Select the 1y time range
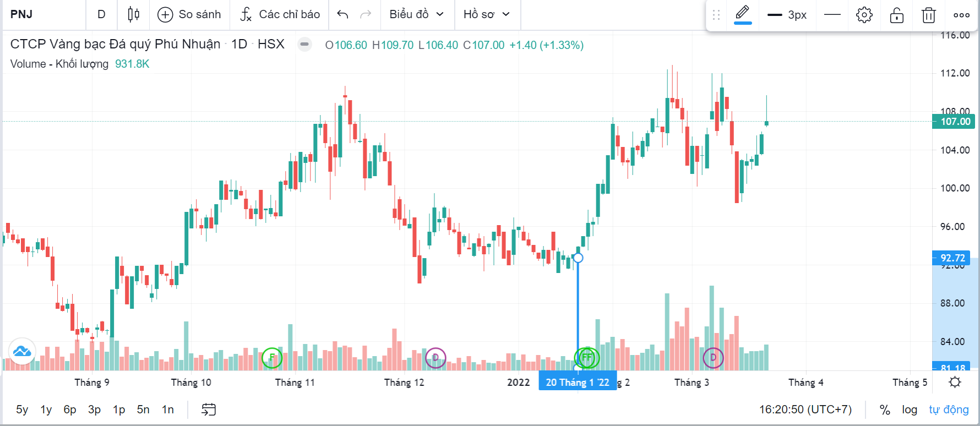980x426 pixels. [46, 409]
